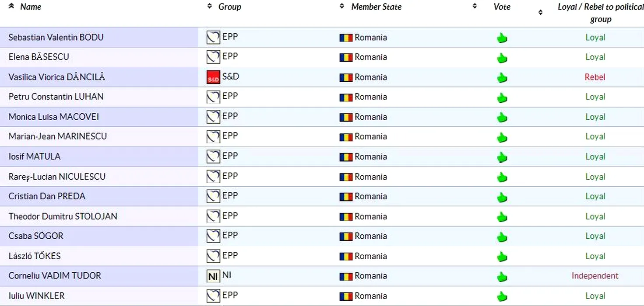Image resolution: width=644 pixels, height=306 pixels.
Task: Click EPP logo beside Sebastian Valentin BODU
Action: (213, 38)
